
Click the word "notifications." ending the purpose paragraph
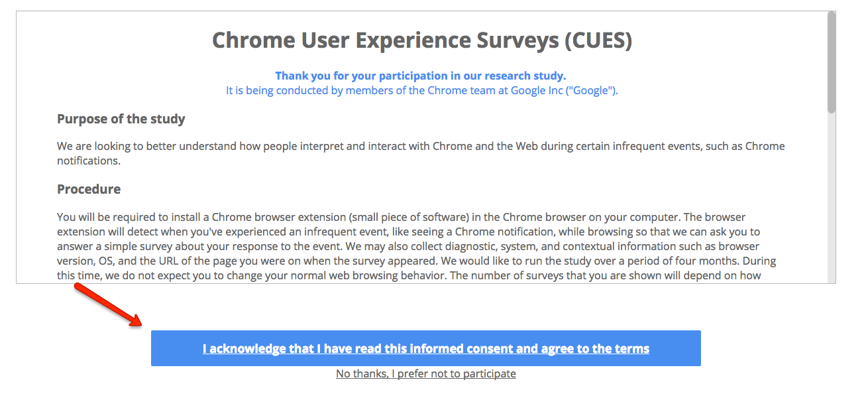[89, 161]
